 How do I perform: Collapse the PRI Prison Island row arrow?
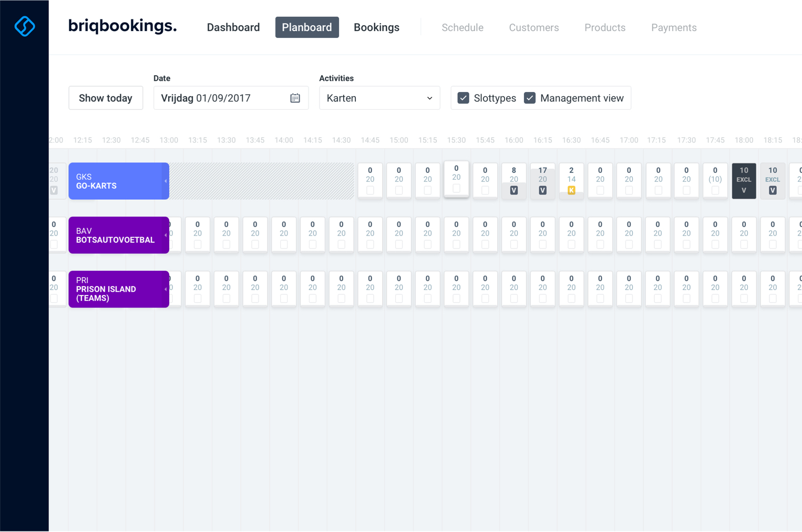point(166,290)
